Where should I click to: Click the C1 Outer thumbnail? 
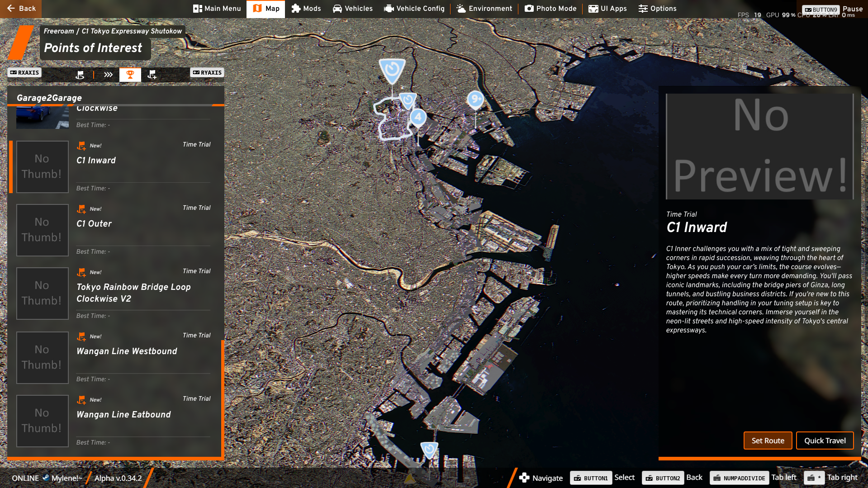click(43, 230)
